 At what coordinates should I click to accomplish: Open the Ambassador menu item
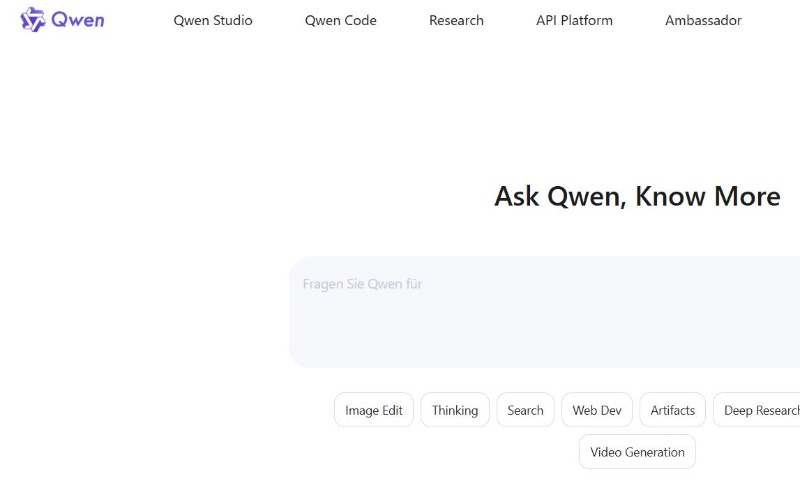[703, 20]
